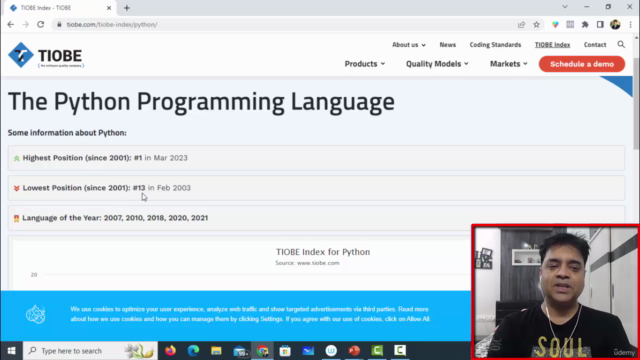
Task: Click the presenter webcam thumbnail
Action: (555, 292)
